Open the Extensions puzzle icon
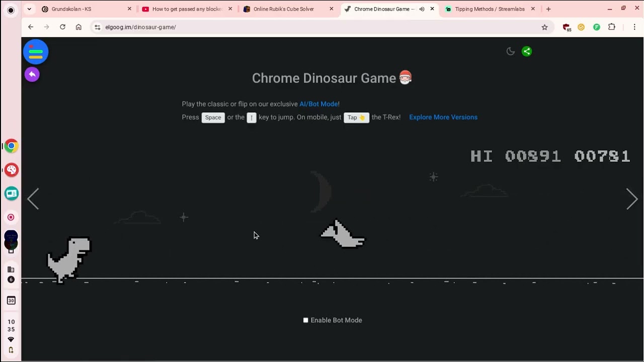The height and width of the screenshot is (362, 644). click(612, 27)
